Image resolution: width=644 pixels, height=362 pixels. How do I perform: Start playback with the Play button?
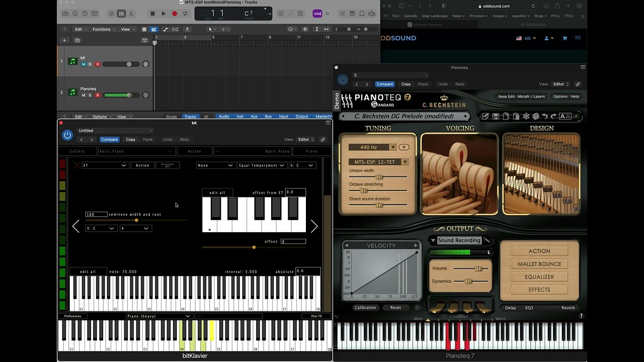164,14
